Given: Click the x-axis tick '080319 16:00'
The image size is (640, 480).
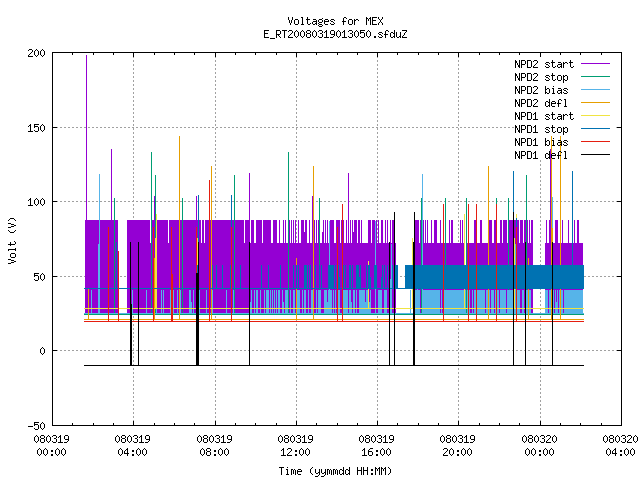Looking at the screenshot, I should click(376, 446).
